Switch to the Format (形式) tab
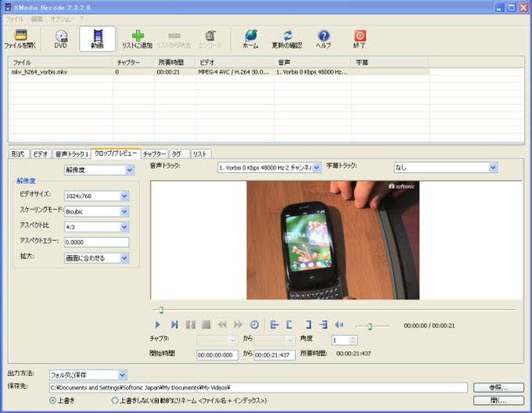The image size is (532, 413). 18,154
